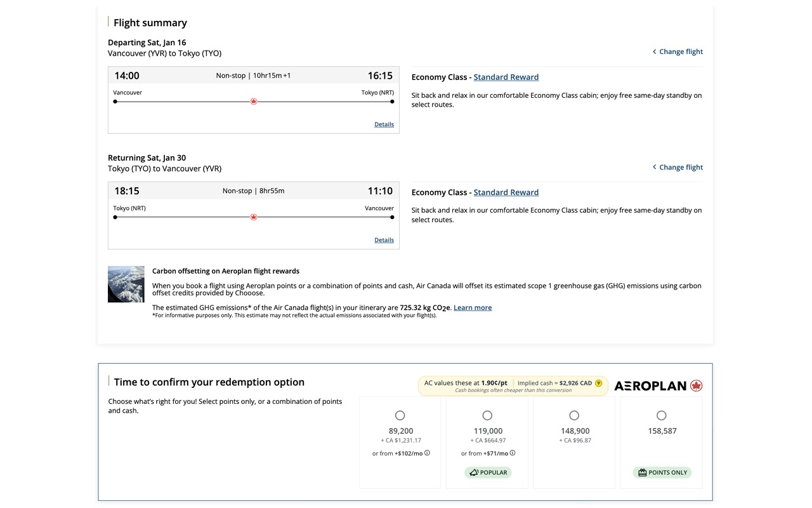This screenshot has width=812, height=508.
Task: Select the 119,000 points plus CA $664.97 option
Action: (x=487, y=415)
